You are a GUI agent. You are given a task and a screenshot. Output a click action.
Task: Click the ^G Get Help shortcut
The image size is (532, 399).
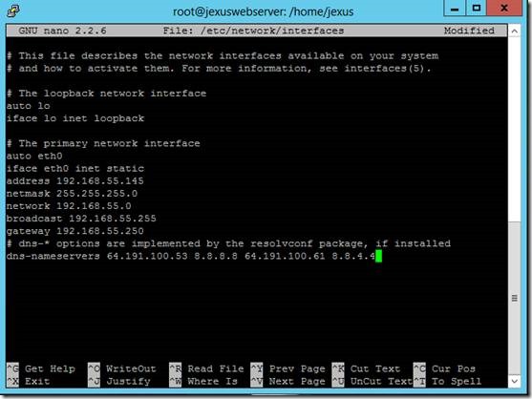tap(41, 368)
